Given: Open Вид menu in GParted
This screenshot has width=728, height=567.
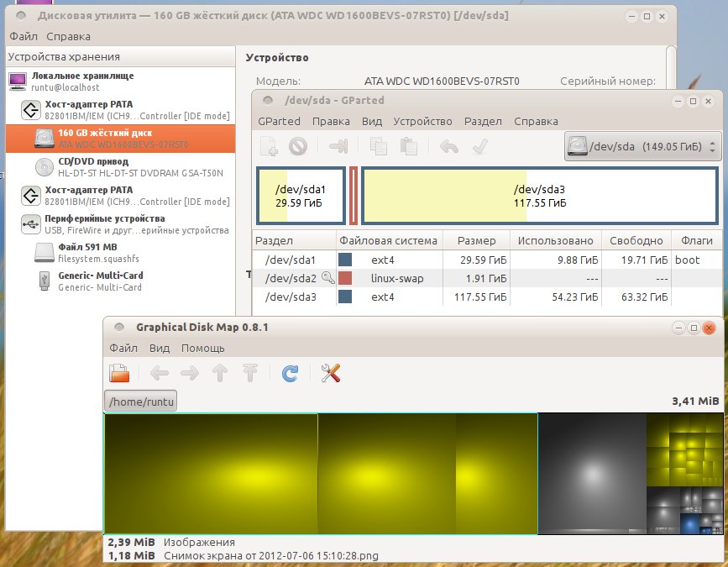Looking at the screenshot, I should point(372,121).
